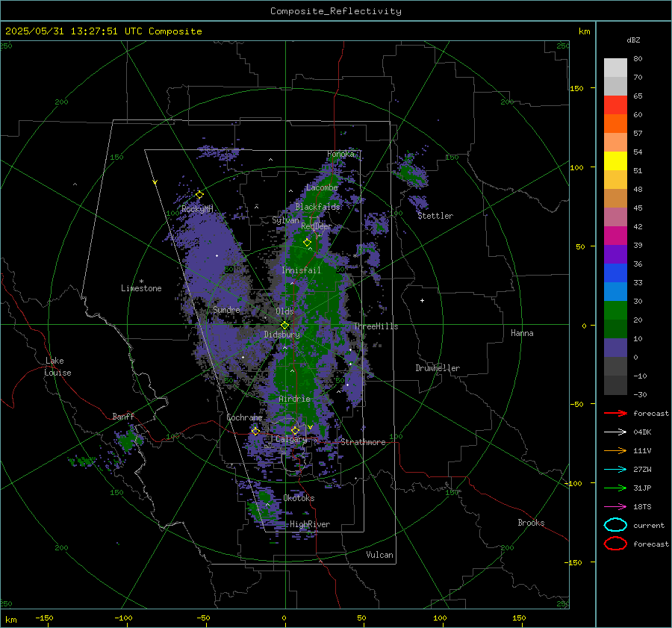Click the yellow diamond marker by RockyMH
The image size is (672, 628).
coord(199,195)
